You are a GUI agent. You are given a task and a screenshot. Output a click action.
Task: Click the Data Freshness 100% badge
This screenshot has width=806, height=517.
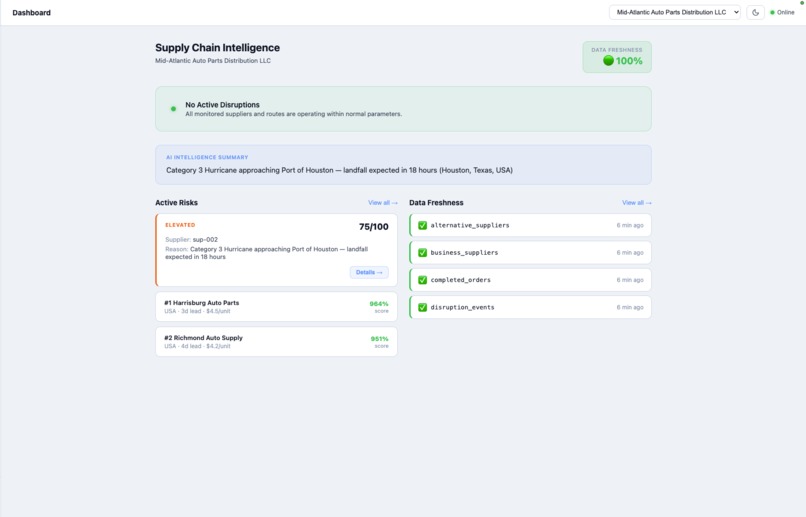tap(617, 57)
